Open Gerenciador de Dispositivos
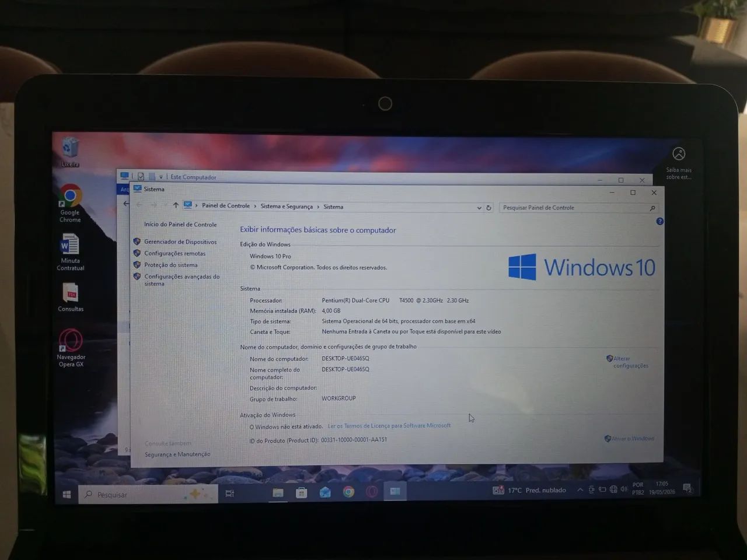747x560 pixels. point(180,242)
